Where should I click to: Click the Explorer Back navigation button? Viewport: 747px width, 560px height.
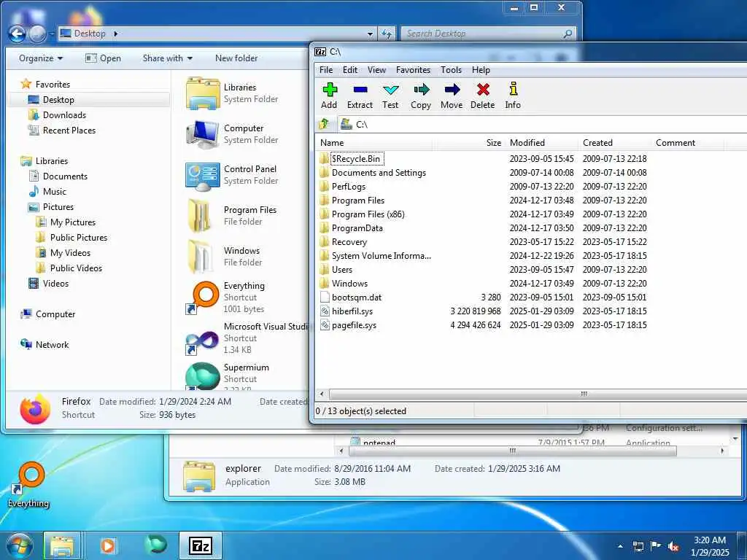tap(18, 34)
